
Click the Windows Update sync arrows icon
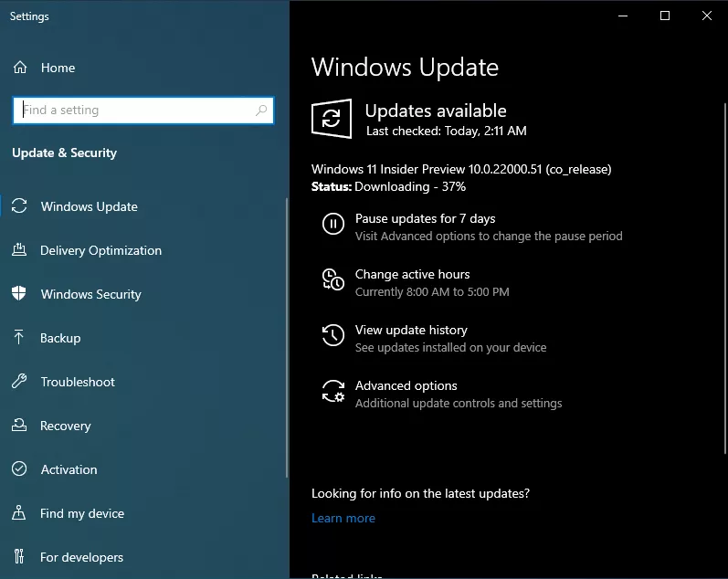point(19,205)
